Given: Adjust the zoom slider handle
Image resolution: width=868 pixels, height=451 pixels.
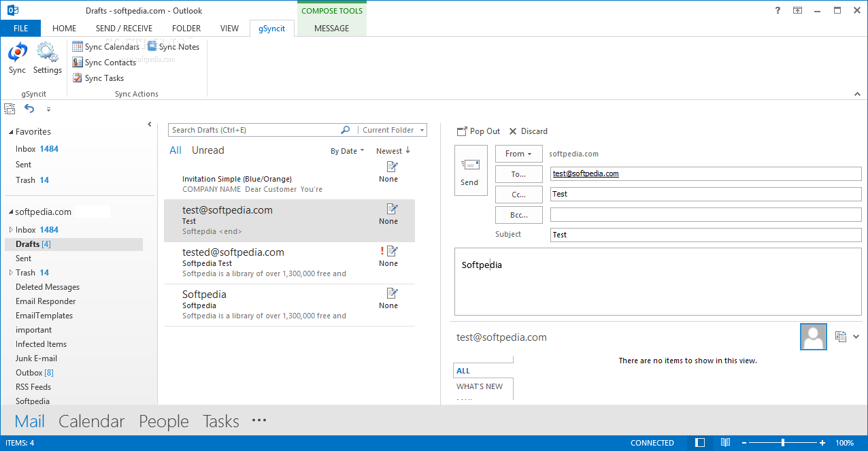Looking at the screenshot, I should click(x=783, y=443).
